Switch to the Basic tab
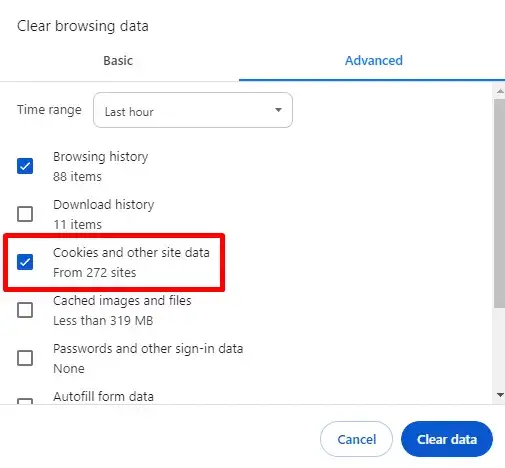The height and width of the screenshot is (468, 505). 118,61
